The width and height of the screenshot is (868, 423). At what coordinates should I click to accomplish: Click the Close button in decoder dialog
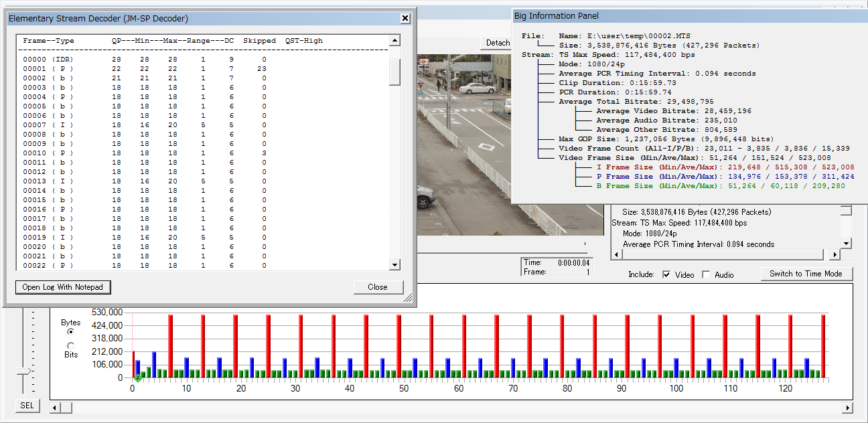[x=378, y=287]
